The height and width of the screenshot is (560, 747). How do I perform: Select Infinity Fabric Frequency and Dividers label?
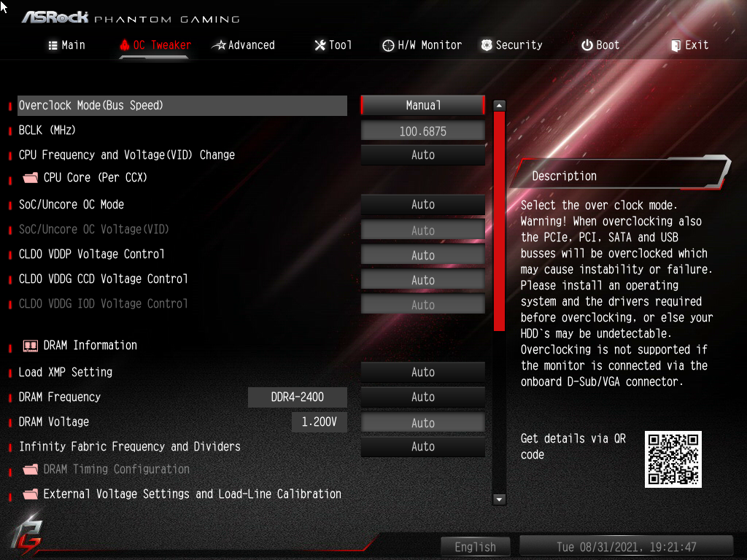(x=130, y=446)
